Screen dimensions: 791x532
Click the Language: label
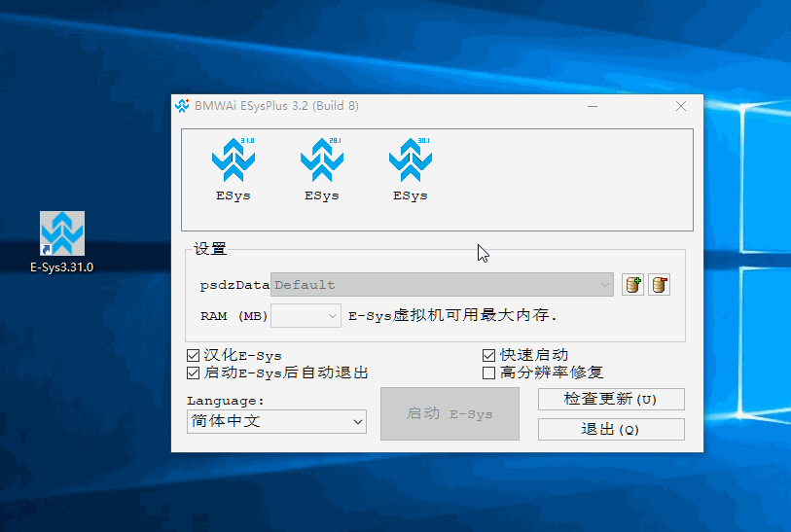coord(226,401)
